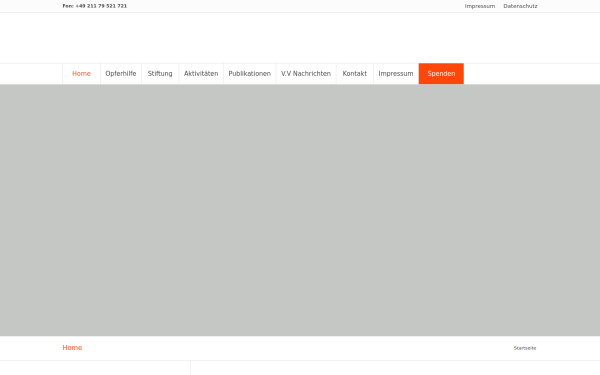
Task: Open the Home menu item
Action: click(81, 73)
